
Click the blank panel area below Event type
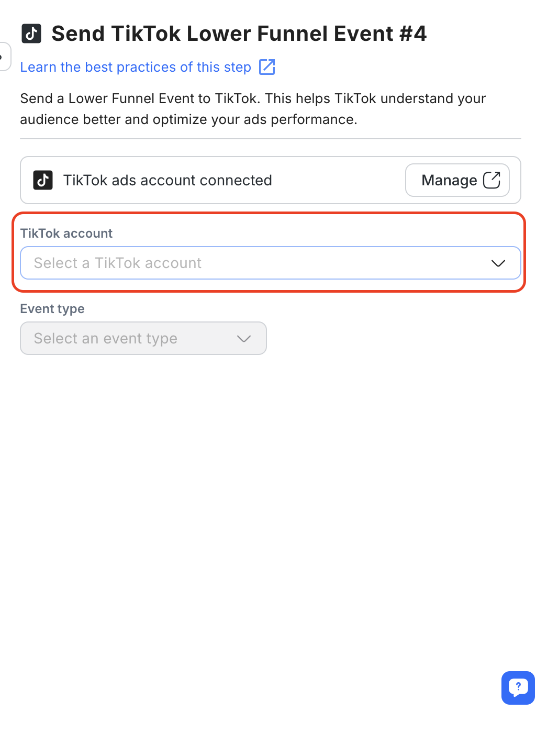pyautogui.click(x=262, y=497)
